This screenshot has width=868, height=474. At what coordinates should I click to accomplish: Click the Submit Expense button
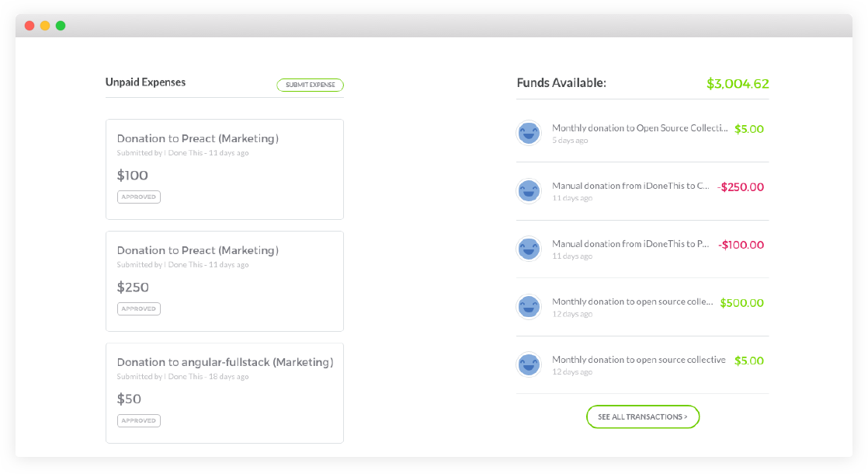coord(310,85)
